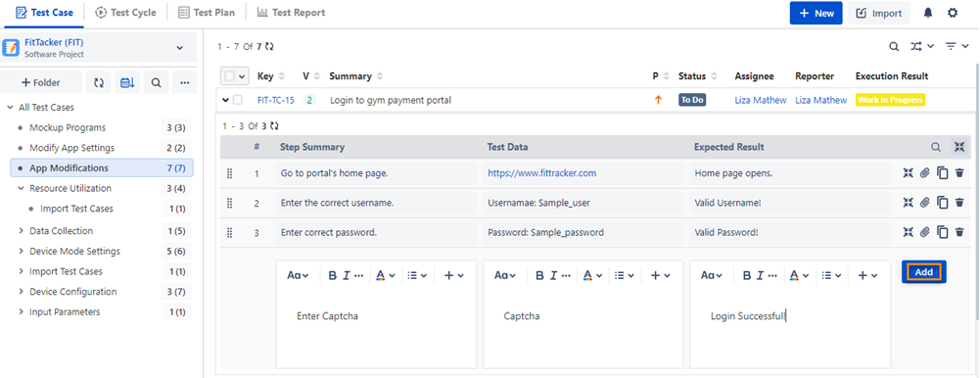
Task: Select the App Modifications folder
Action: [x=101, y=168]
